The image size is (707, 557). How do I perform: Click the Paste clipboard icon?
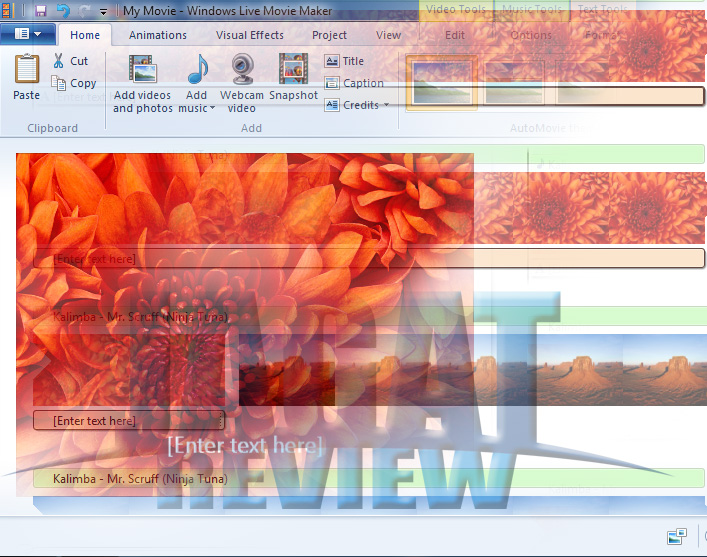pos(27,69)
